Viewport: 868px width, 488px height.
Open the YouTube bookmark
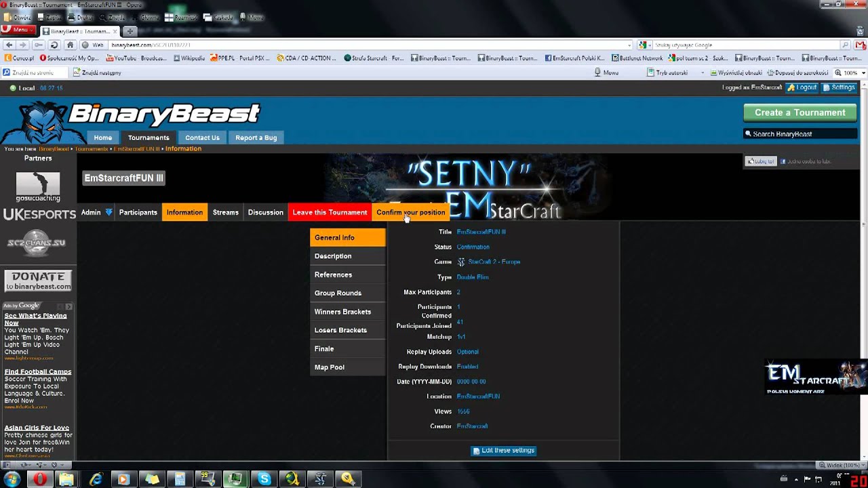pyautogui.click(x=136, y=58)
